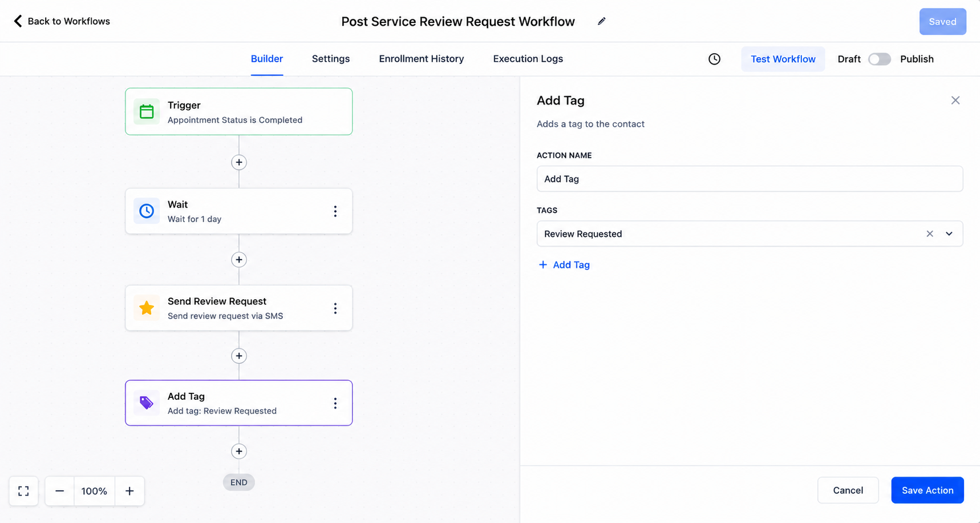Switch to the Builder tab
The height and width of the screenshot is (523, 980).
(x=267, y=59)
